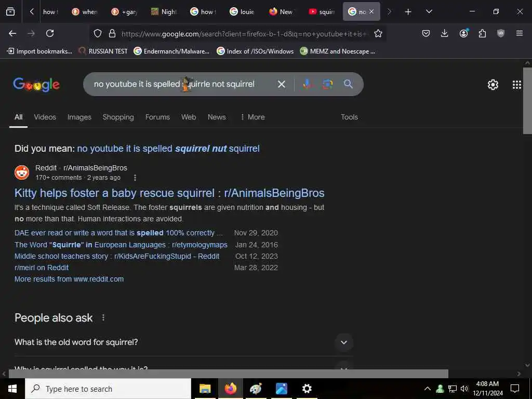Click the horizontal scrollbar thumb

pos(229,374)
